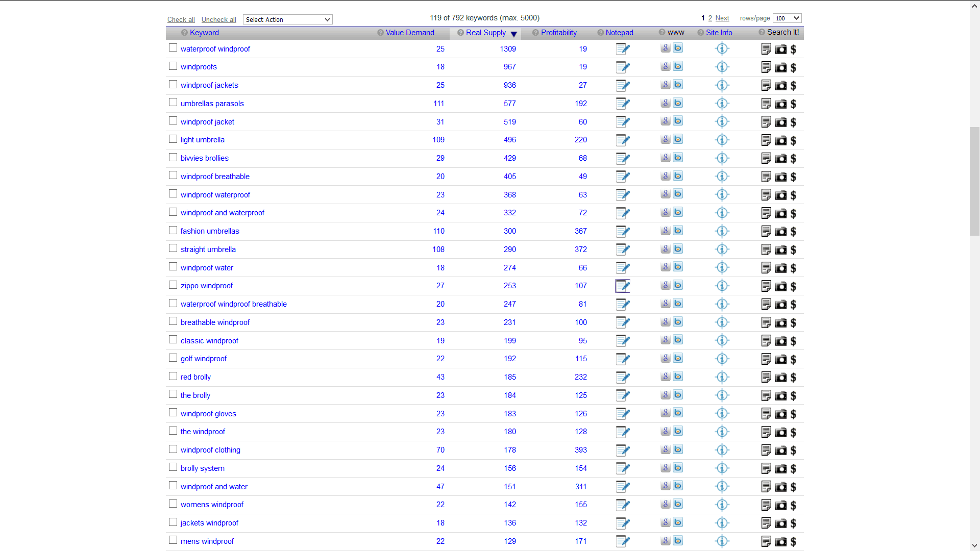980x551 pixels.
Task: Click dollar sign icon for bivvies brollies
Action: point(793,159)
